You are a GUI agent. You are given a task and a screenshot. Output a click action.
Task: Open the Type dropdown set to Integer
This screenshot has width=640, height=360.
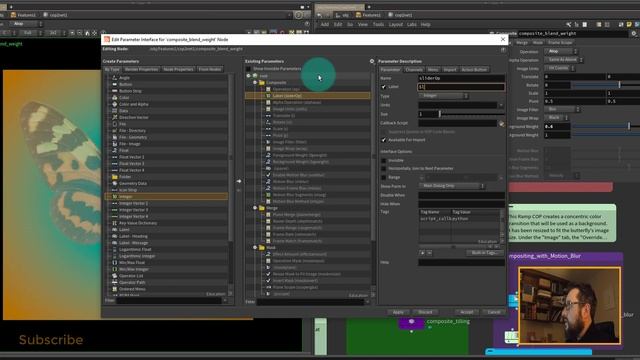pos(443,96)
